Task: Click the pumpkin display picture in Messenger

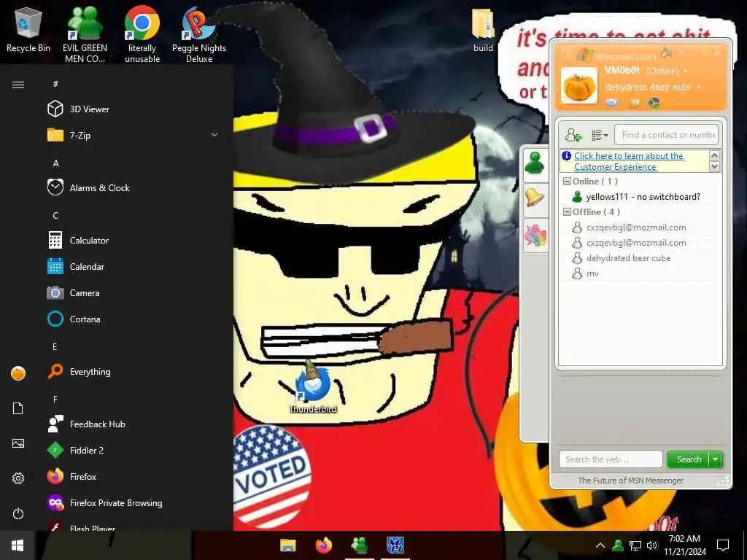Action: [x=578, y=86]
